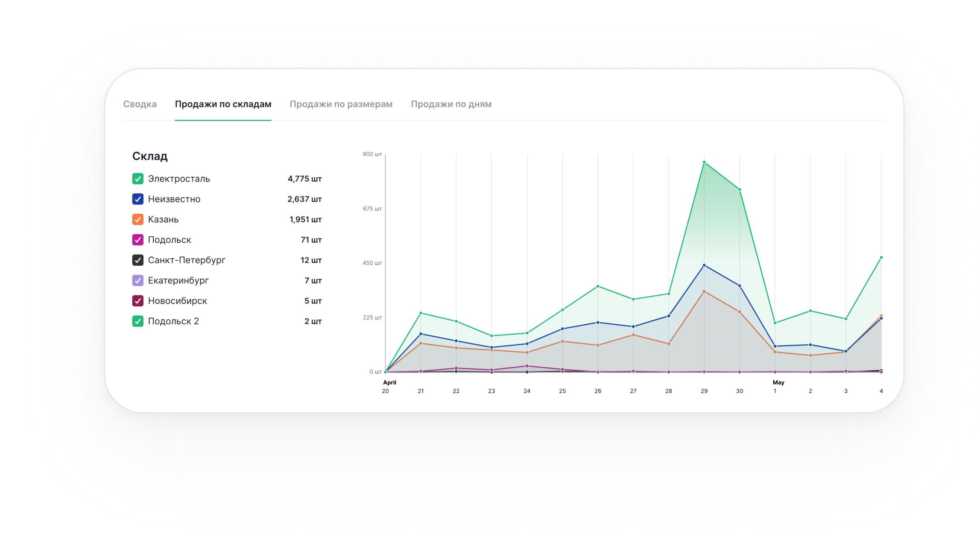Screen dimensions: 980x554
Task: Open the Сводка tab
Action: tap(140, 104)
